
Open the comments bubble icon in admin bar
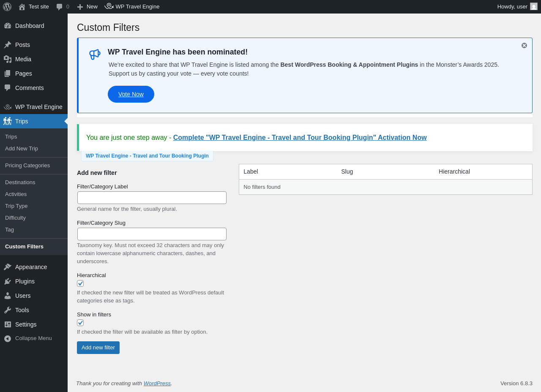tap(60, 7)
